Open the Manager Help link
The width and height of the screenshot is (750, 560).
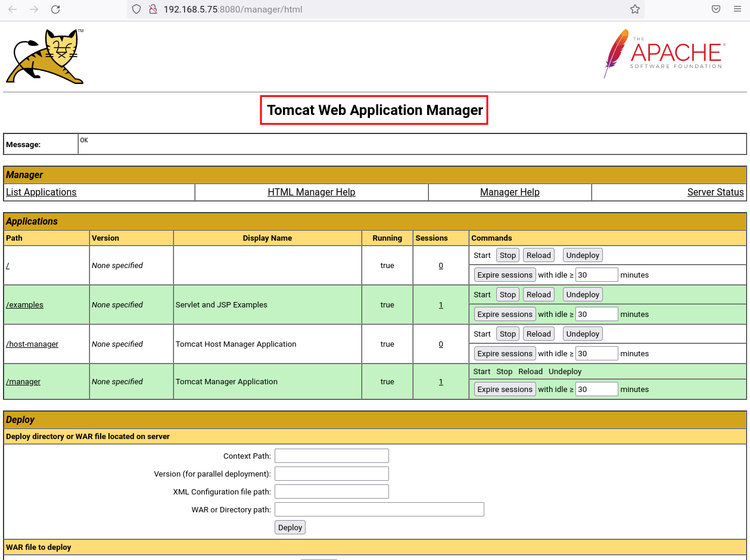510,192
